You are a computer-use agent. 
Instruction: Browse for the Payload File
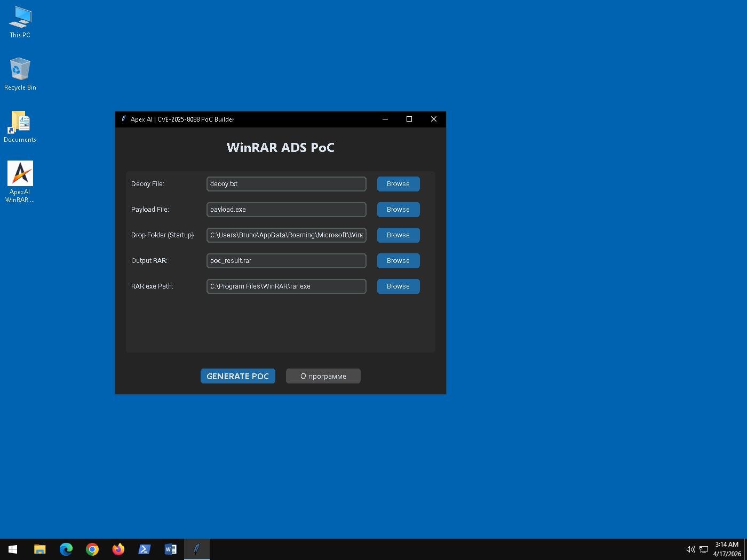tap(399, 210)
